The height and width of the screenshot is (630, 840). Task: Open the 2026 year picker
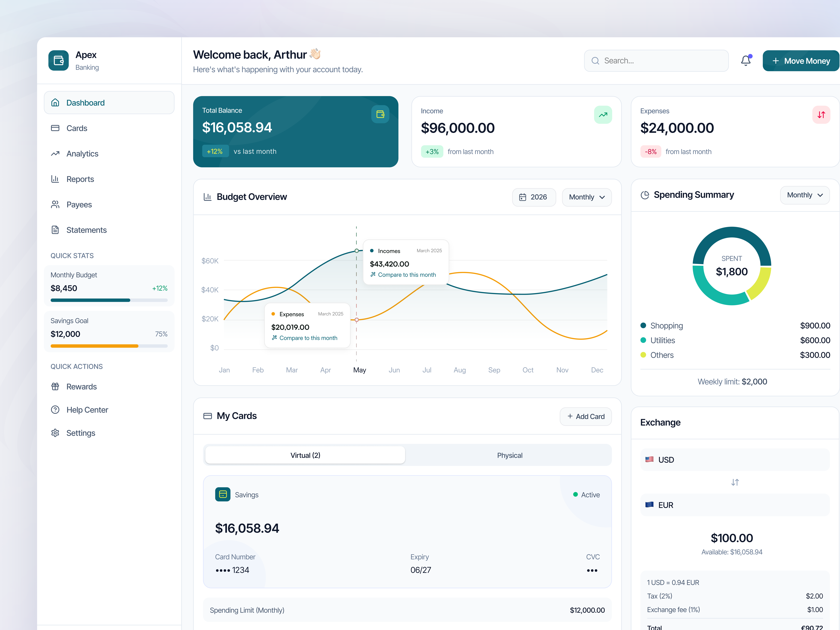pyautogui.click(x=534, y=197)
